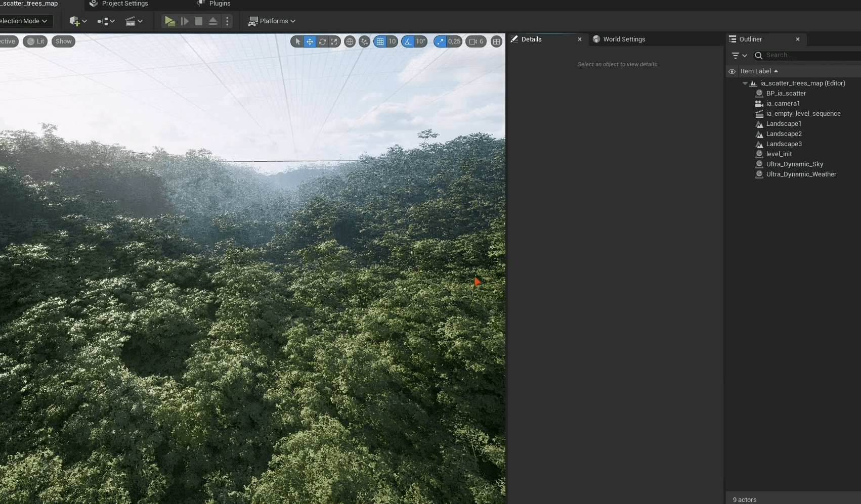Open play options three-dot menu
The image size is (861, 504).
(227, 21)
